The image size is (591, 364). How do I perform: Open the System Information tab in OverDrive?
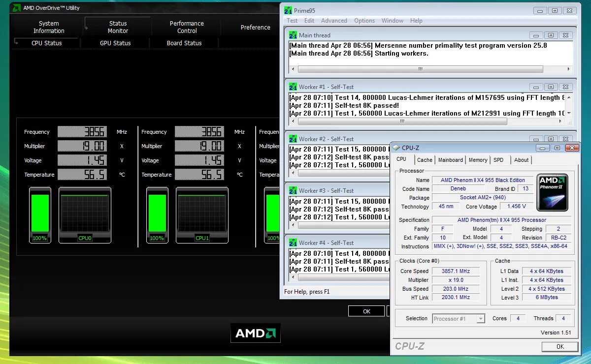(x=49, y=27)
